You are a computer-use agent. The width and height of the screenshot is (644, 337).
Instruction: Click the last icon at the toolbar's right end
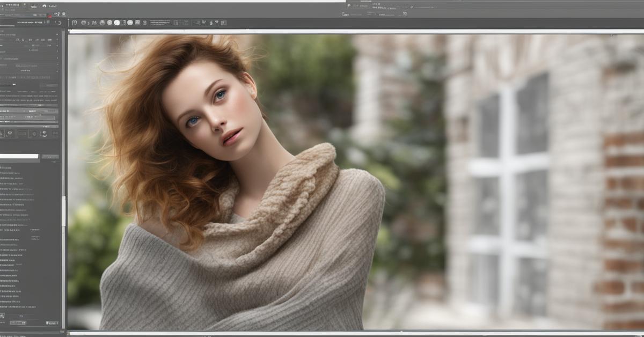223,23
